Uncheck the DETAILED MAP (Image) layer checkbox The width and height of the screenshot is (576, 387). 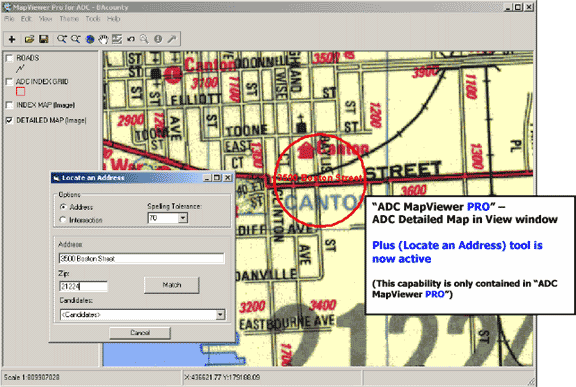point(9,120)
